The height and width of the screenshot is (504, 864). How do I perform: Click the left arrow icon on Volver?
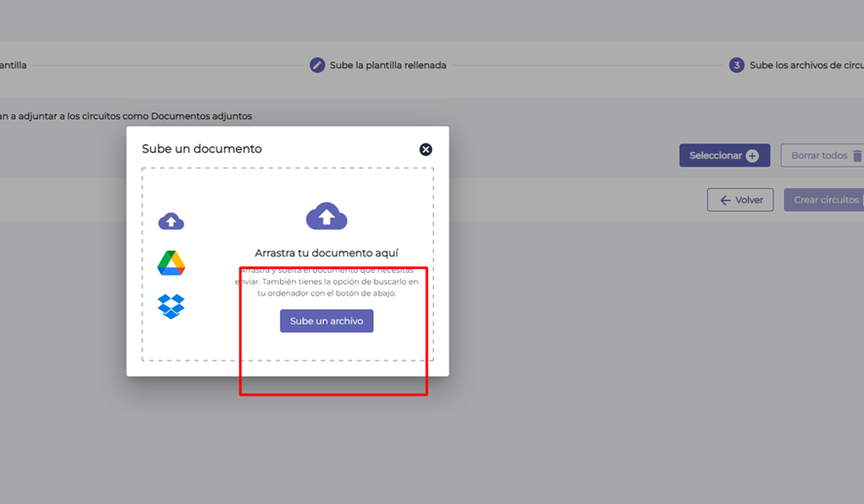coord(726,200)
